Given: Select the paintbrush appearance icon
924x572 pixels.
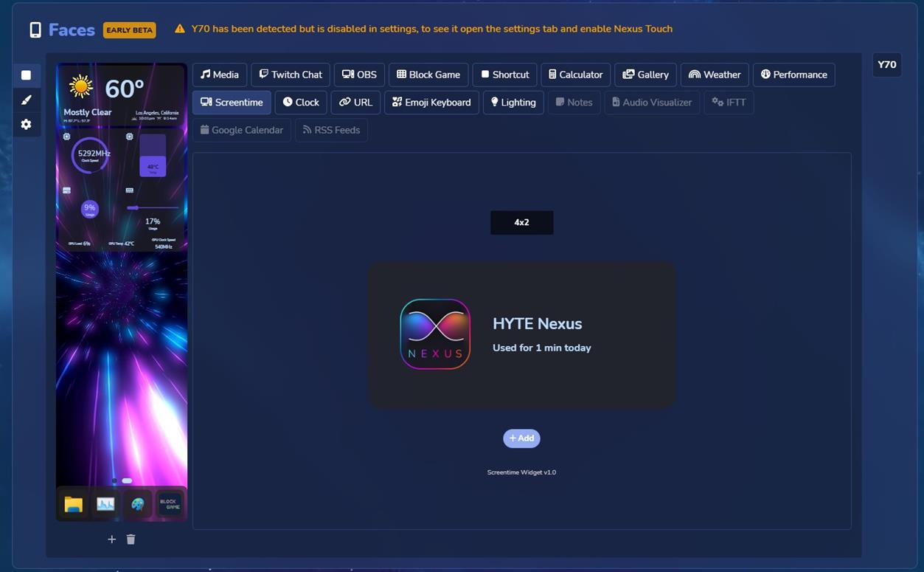Looking at the screenshot, I should click(x=26, y=100).
